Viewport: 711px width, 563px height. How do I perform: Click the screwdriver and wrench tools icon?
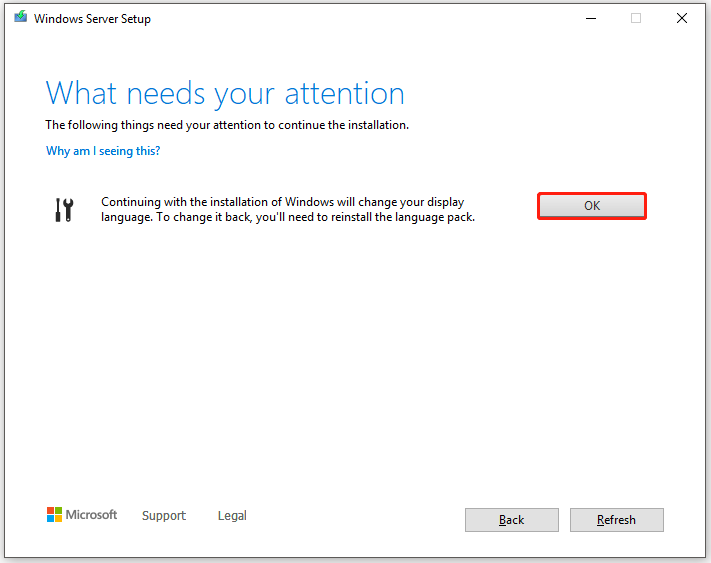(x=64, y=210)
